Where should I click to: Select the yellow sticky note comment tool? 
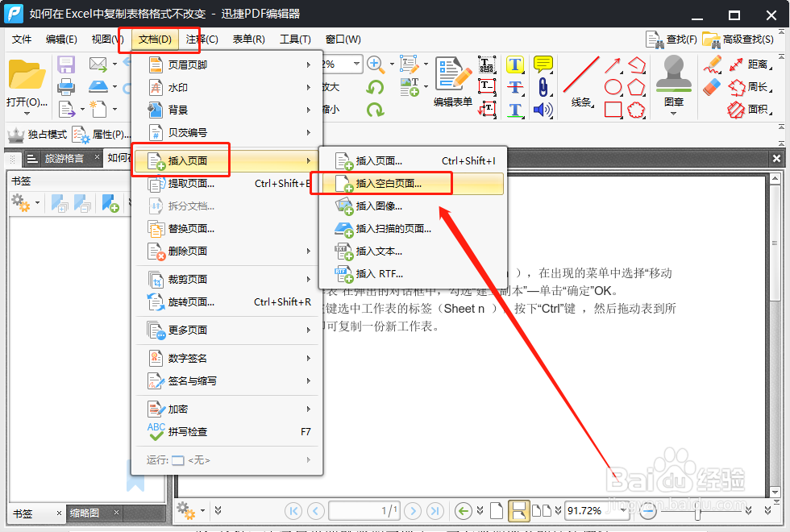click(x=543, y=64)
